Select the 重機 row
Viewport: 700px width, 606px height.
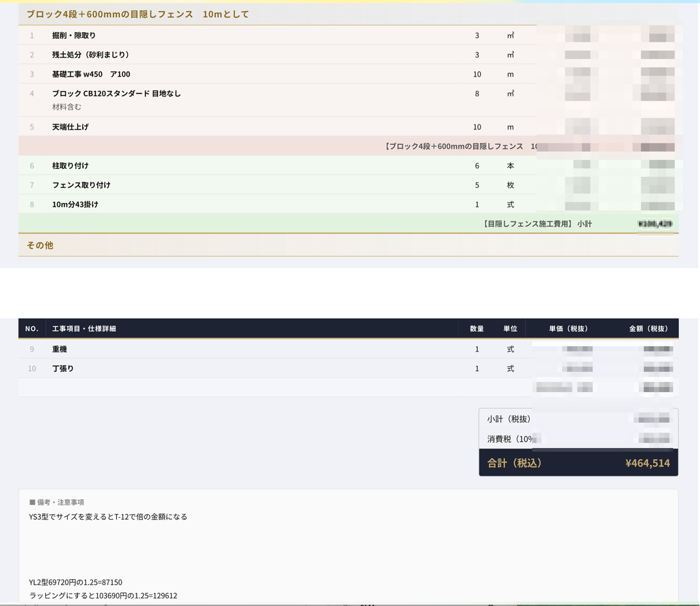[348, 349]
